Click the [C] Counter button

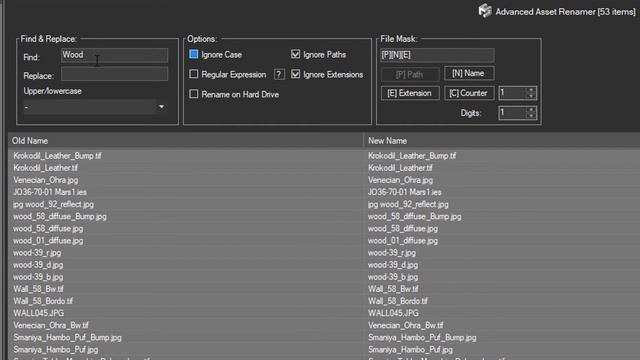469,93
